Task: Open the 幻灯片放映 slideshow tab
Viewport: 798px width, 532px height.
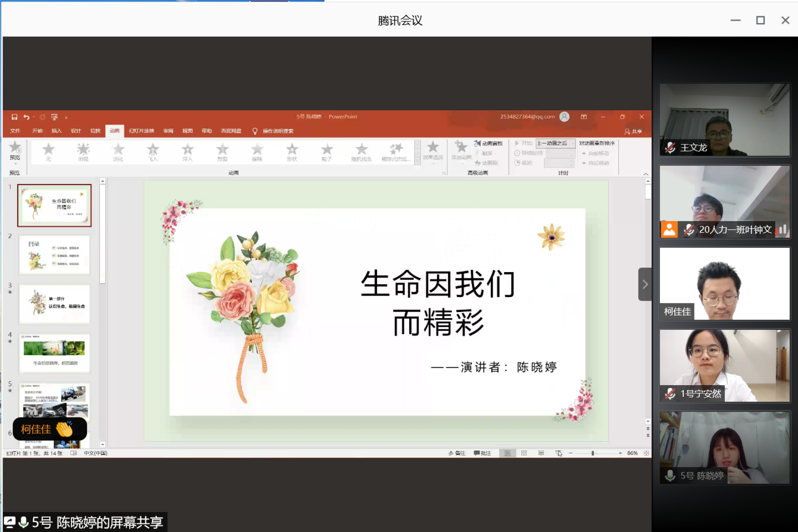Action: (x=142, y=131)
